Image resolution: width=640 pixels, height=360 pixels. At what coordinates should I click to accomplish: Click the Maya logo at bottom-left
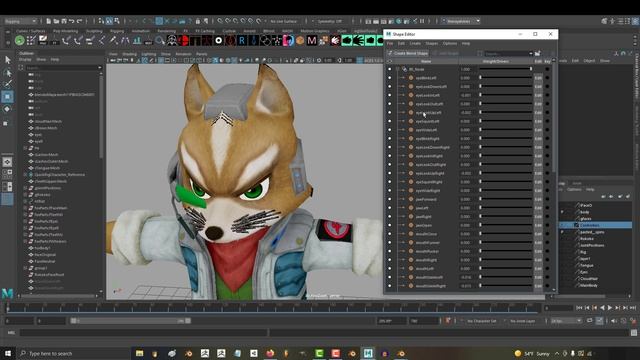[x=7, y=293]
